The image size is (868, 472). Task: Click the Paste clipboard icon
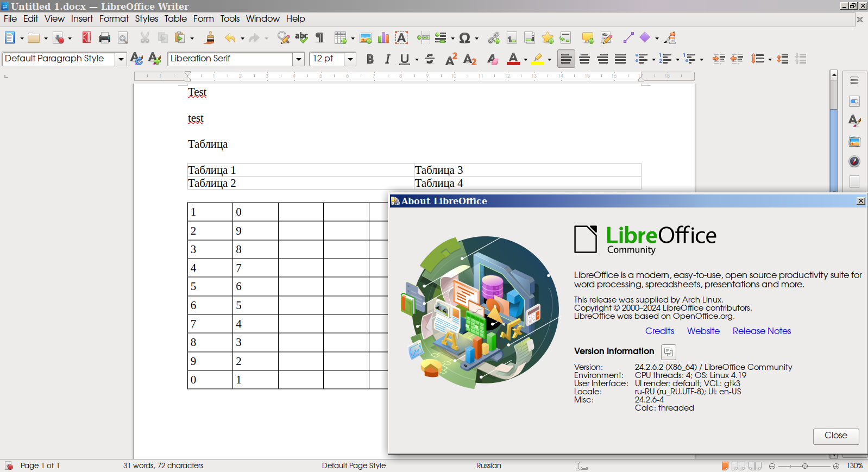pos(180,37)
